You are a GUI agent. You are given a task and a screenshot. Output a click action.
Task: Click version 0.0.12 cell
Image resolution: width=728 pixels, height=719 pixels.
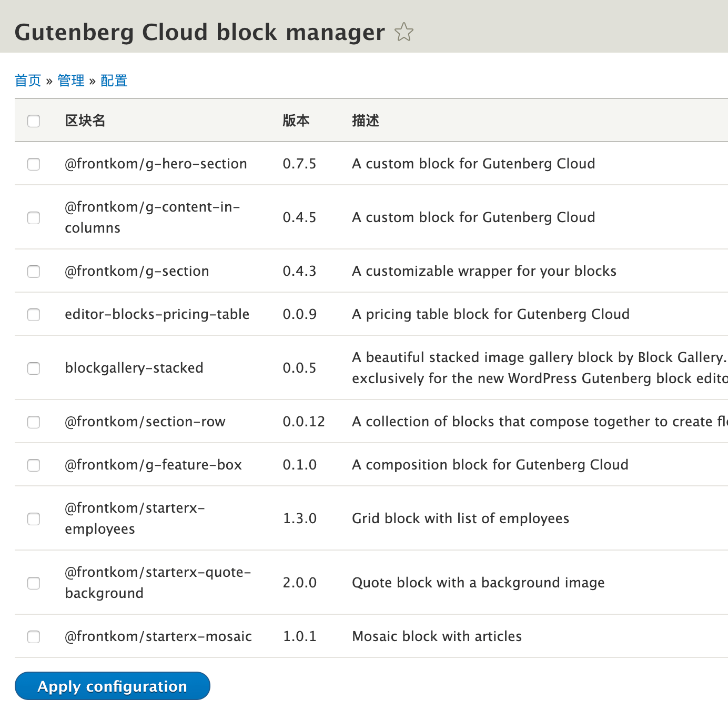coord(304,422)
